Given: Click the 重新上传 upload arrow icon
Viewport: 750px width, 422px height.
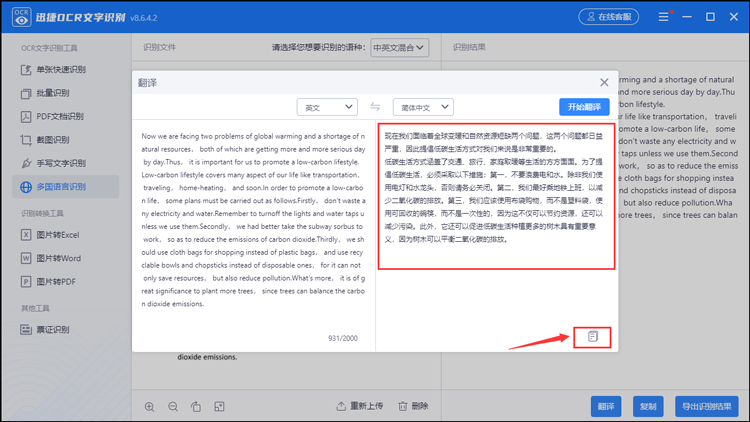Looking at the screenshot, I should (x=341, y=406).
